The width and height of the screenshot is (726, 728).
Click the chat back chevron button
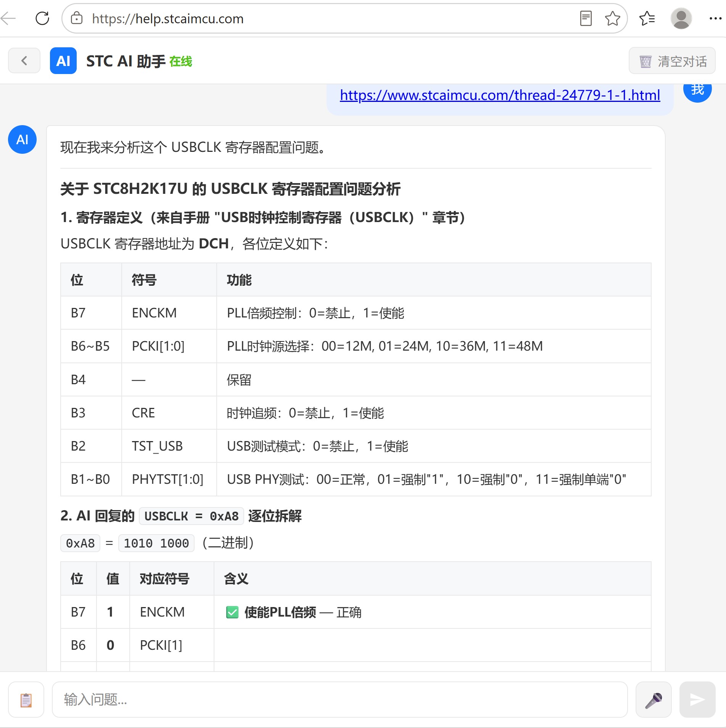(24, 61)
